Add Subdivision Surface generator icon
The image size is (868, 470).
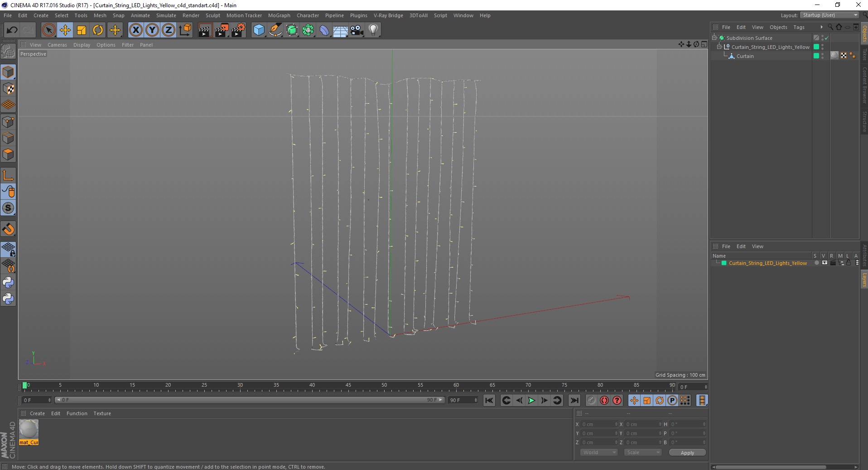pos(292,30)
